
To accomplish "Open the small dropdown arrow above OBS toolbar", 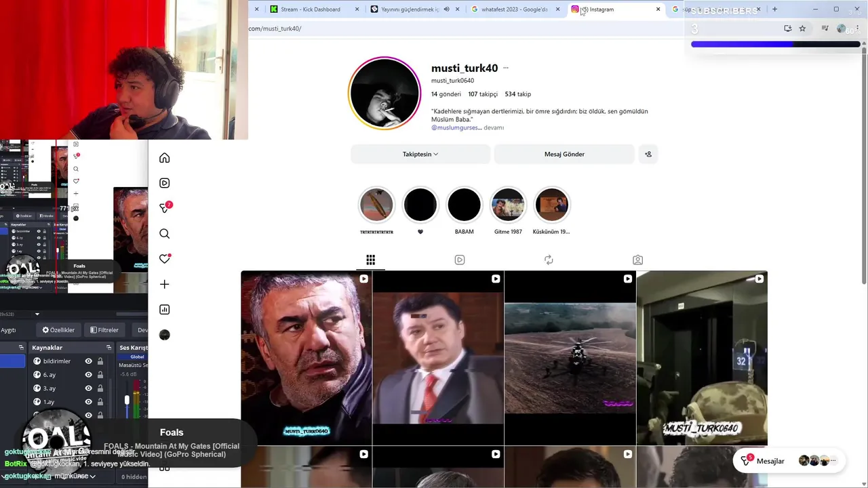I will click(37, 314).
